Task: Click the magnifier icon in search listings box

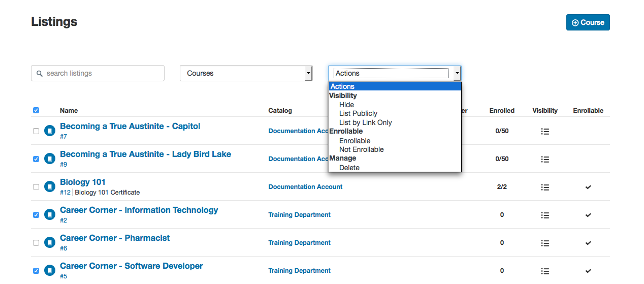Action: click(40, 74)
